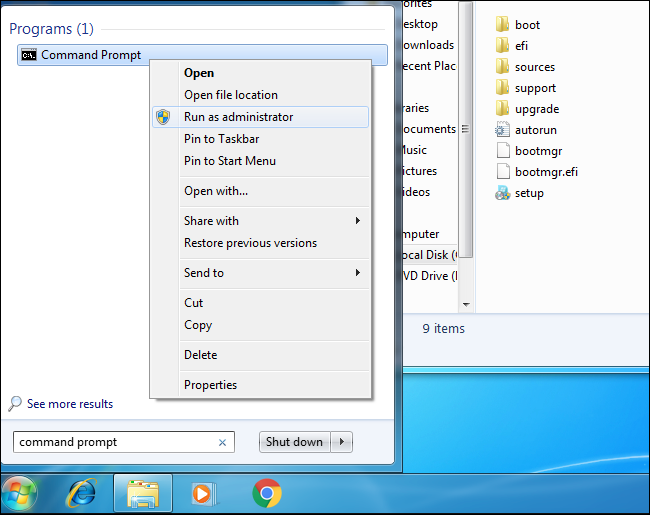
Task: Select Downloads in the Explorer navigation pane
Action: (x=428, y=45)
